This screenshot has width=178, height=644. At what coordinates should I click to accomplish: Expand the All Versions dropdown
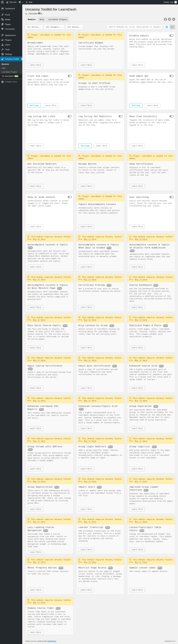point(34,27)
